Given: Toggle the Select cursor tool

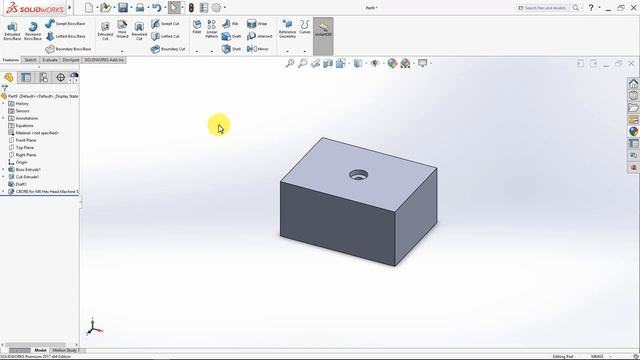Looking at the screenshot, I should [x=174, y=7].
